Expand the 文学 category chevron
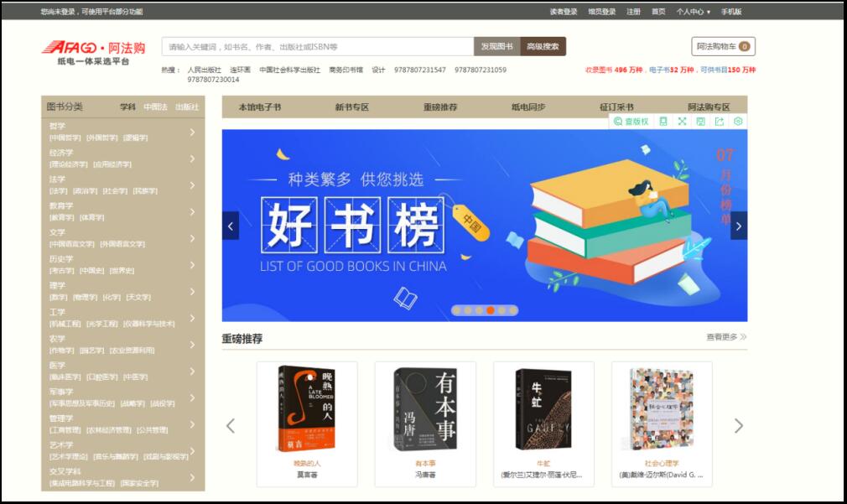 click(192, 238)
